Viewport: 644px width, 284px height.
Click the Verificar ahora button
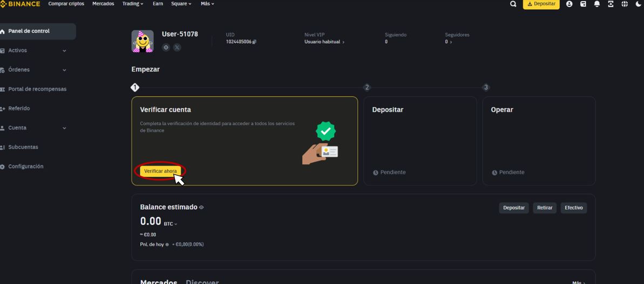pos(160,171)
